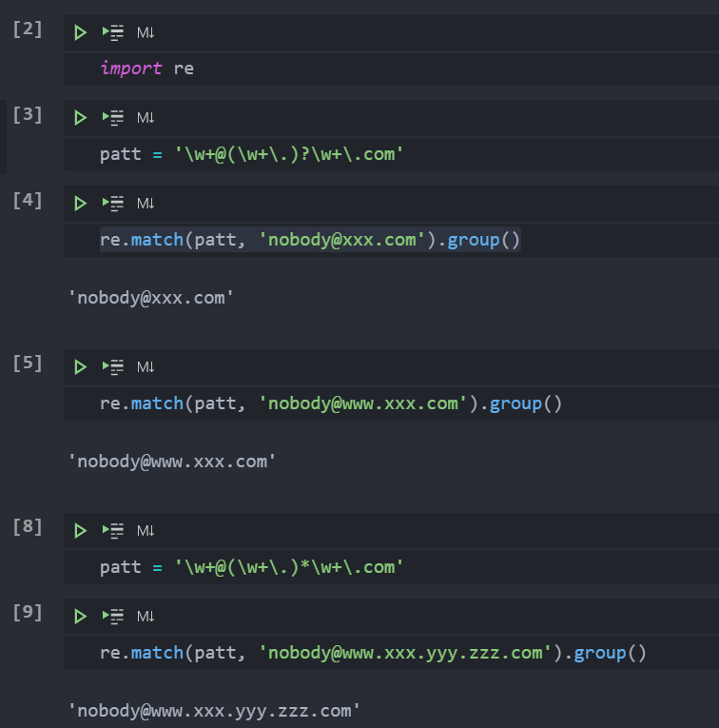Image resolution: width=719 pixels, height=728 pixels.
Task: Click code in cell 4 re.match line
Action: click(x=310, y=240)
